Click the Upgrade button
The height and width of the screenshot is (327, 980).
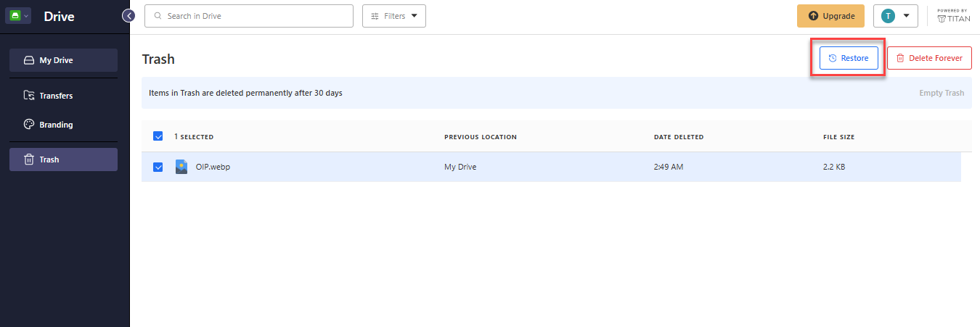click(830, 16)
